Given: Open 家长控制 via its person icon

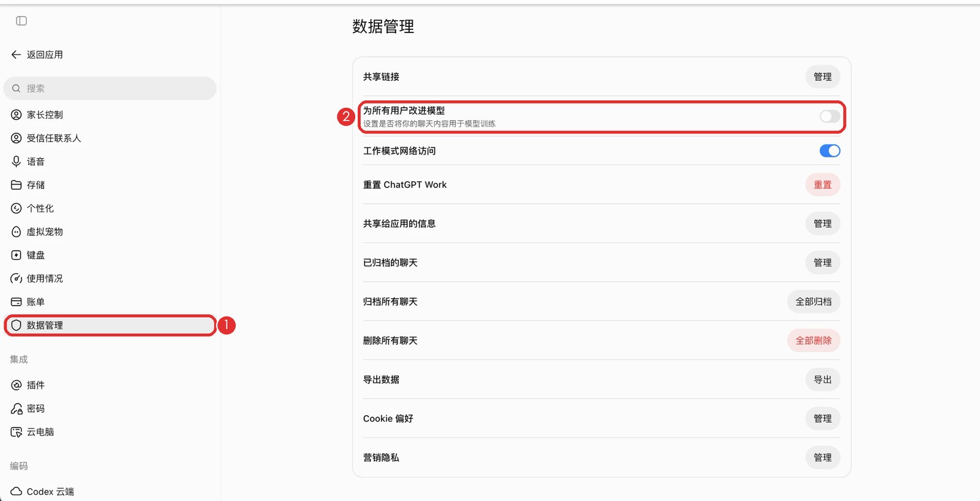Looking at the screenshot, I should coord(17,115).
